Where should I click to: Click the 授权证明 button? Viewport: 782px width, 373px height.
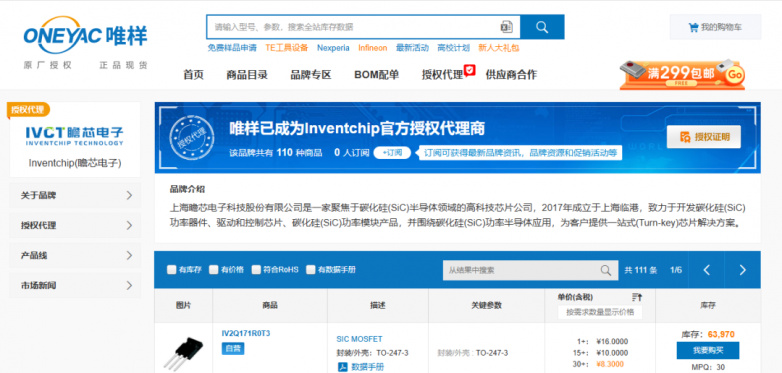pos(704,137)
